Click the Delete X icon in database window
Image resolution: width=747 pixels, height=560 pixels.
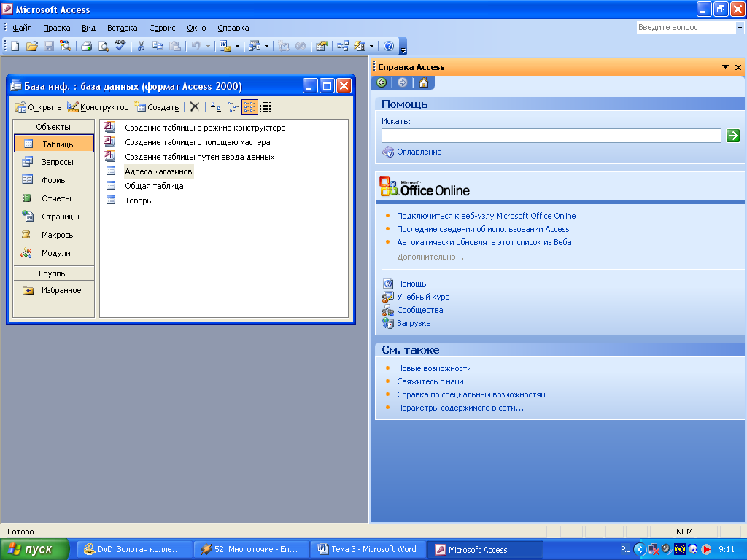pos(194,107)
